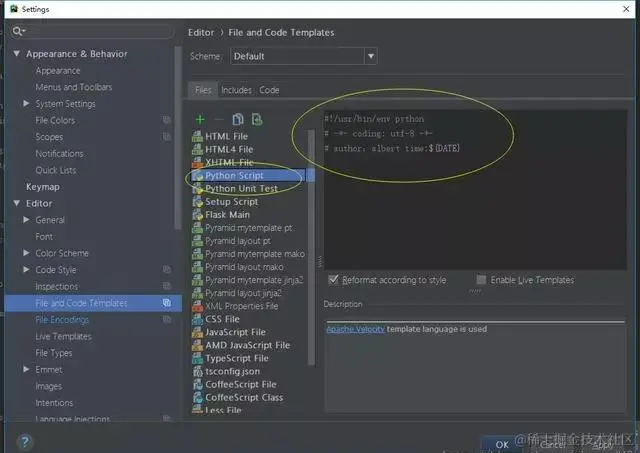This screenshot has width=640, height=453.
Task: Open the Apache Velocity link
Action: pos(355,329)
